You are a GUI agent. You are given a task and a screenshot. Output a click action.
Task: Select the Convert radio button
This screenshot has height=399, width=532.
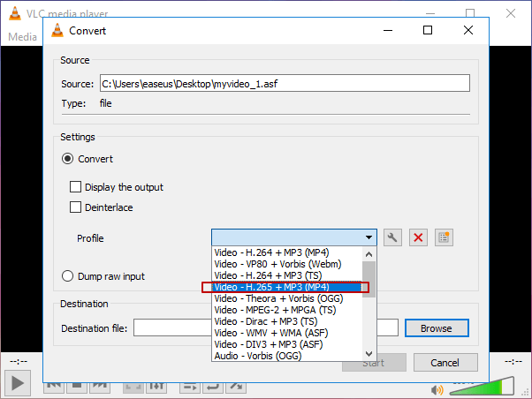[68, 159]
